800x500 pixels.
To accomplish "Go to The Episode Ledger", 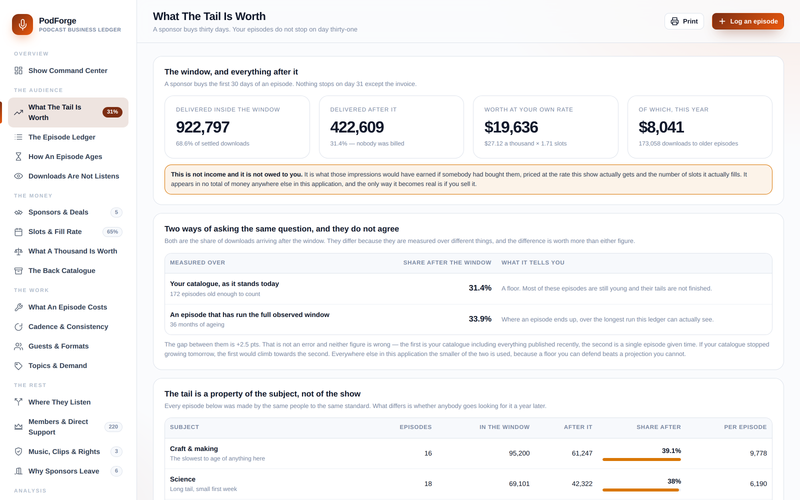I will pyautogui.click(x=68, y=137).
